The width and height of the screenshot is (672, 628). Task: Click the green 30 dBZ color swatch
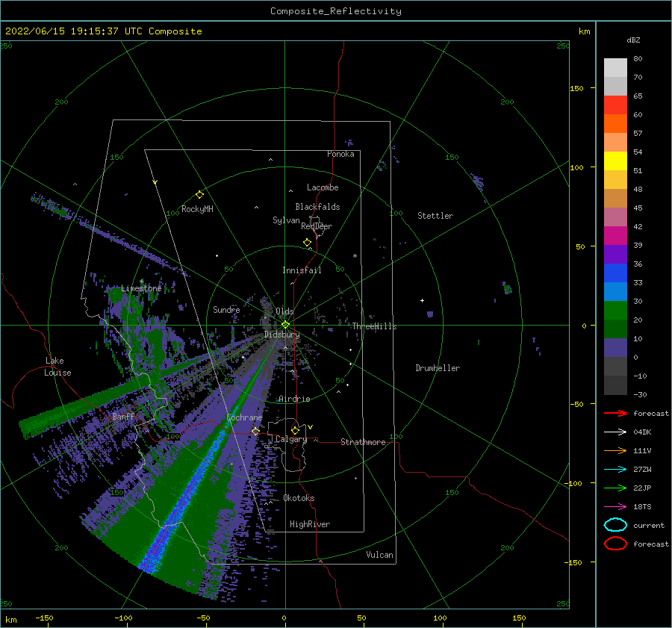click(615, 310)
